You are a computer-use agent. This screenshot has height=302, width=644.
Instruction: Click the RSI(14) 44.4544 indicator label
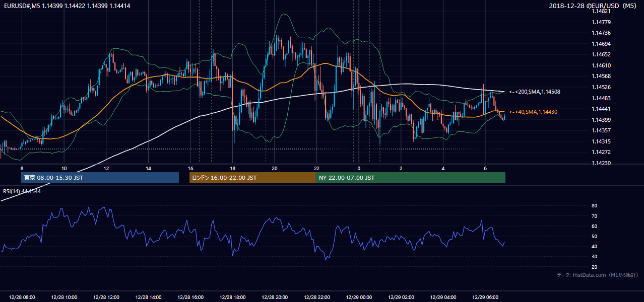point(22,191)
